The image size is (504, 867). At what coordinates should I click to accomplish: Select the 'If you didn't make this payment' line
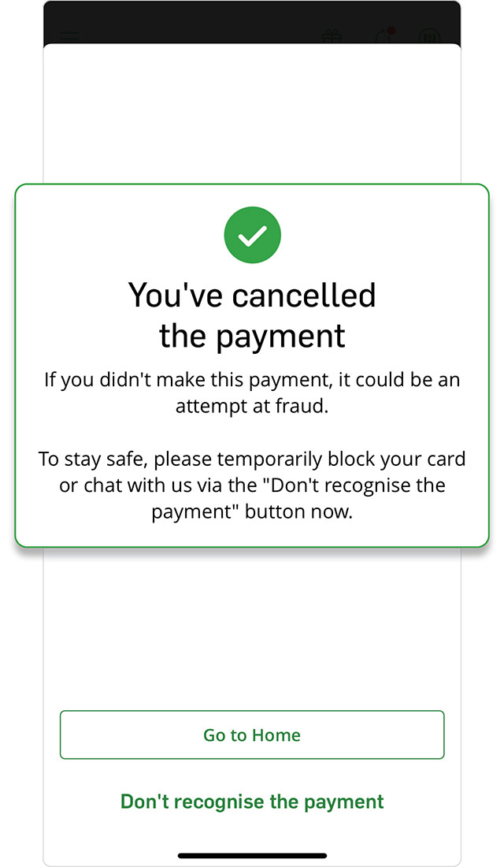click(x=252, y=380)
